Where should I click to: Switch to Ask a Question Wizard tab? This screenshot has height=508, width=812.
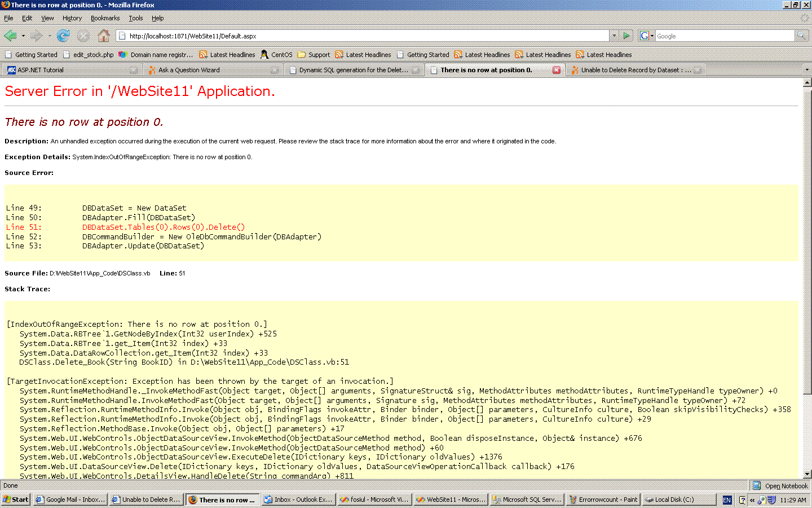(x=213, y=70)
